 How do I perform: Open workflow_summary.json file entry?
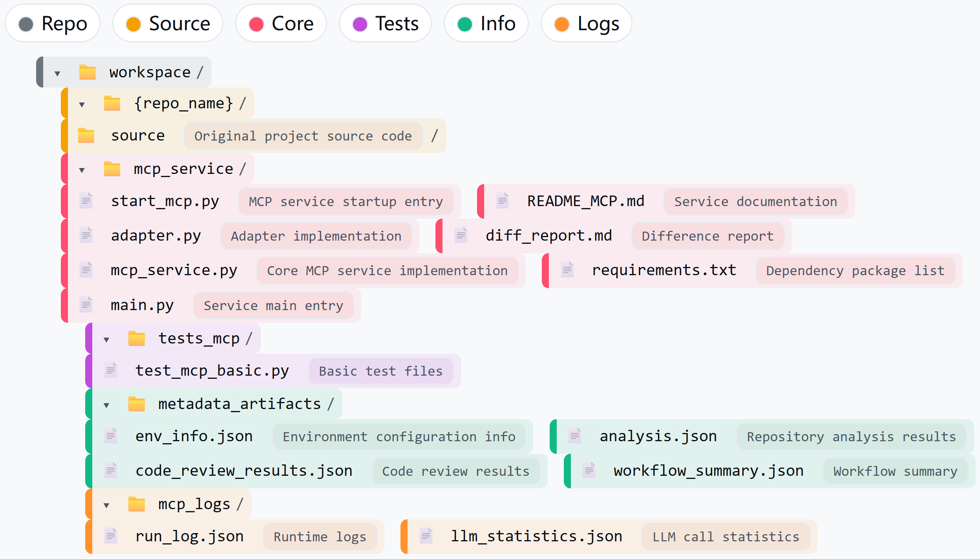pyautogui.click(x=708, y=471)
